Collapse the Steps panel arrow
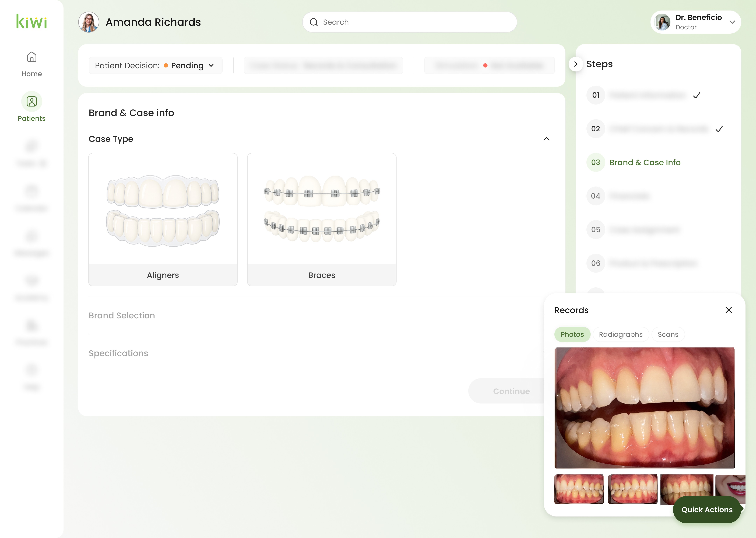 [576, 64]
